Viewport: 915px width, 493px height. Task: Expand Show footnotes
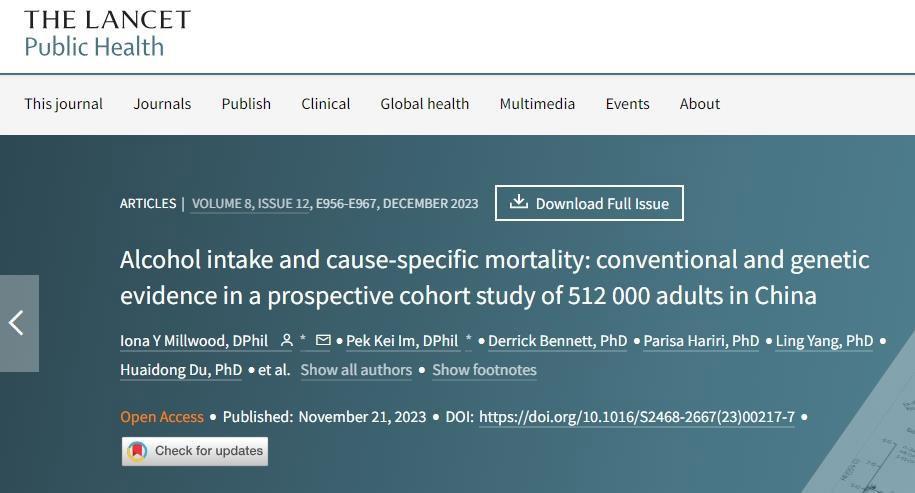point(484,370)
